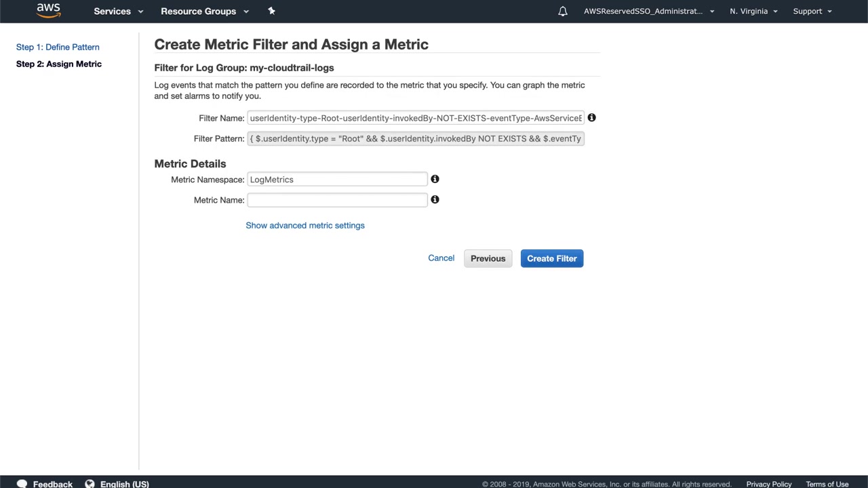Click the Cancel link
The image size is (868, 488).
pyautogui.click(x=441, y=258)
